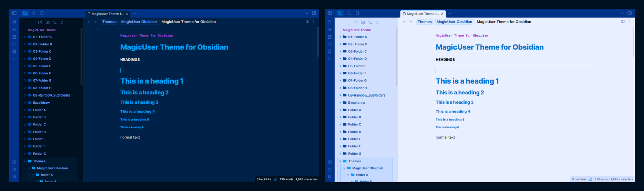644x191 pixels.
Task: Change sort order in dark window explorer
Action: coord(55,22)
